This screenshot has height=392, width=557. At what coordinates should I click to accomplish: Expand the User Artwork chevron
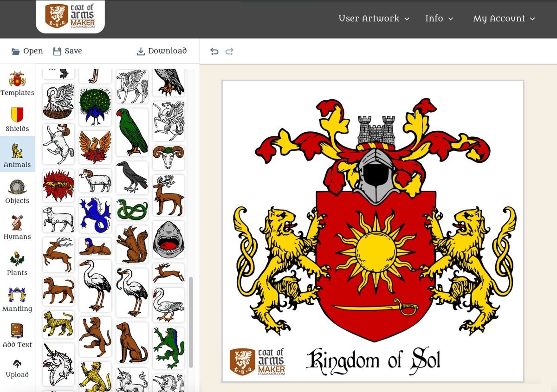point(407,19)
